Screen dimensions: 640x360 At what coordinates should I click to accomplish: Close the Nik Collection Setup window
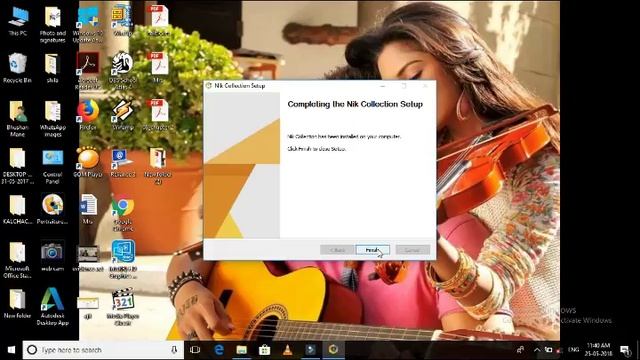coord(425,86)
